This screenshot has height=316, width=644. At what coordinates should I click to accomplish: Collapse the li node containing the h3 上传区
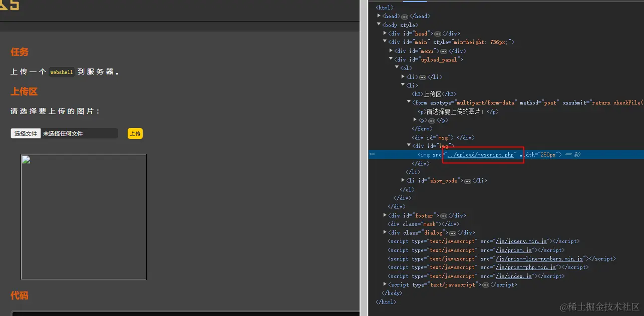click(x=403, y=85)
